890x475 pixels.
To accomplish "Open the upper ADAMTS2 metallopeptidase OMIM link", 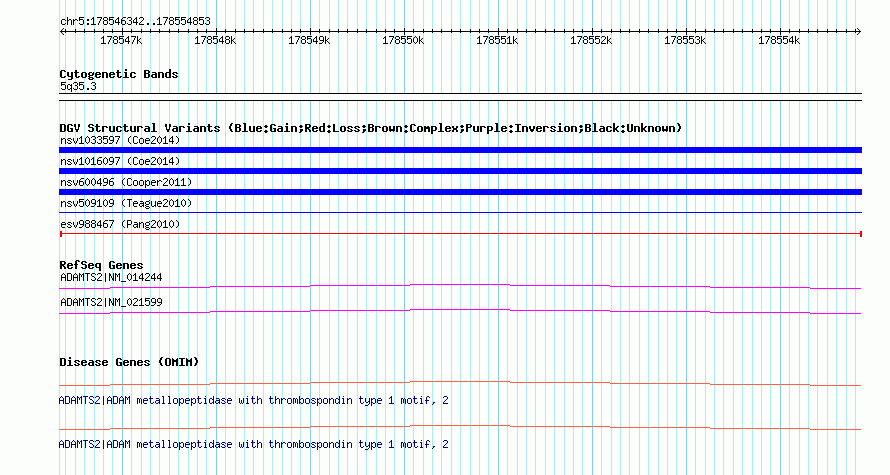I will pos(254,401).
